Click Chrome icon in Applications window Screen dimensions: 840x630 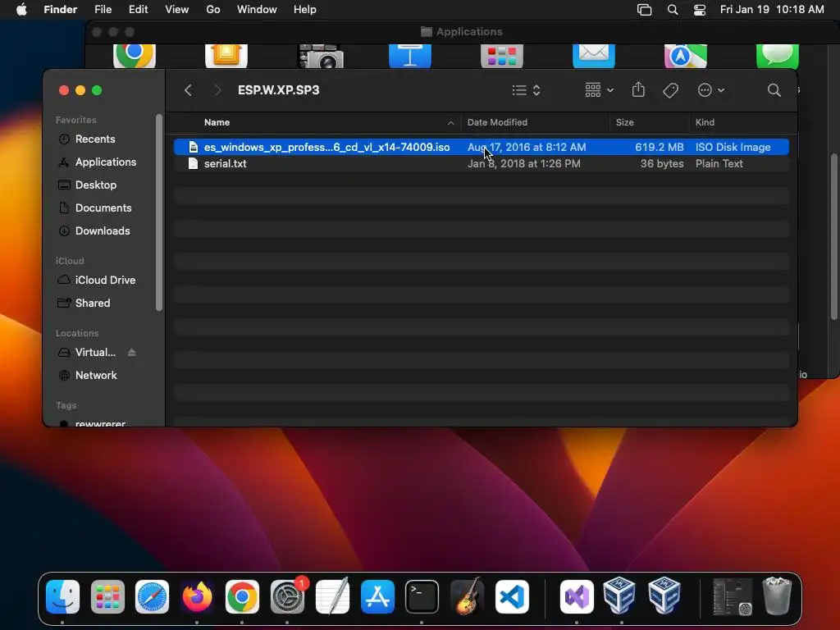135,56
